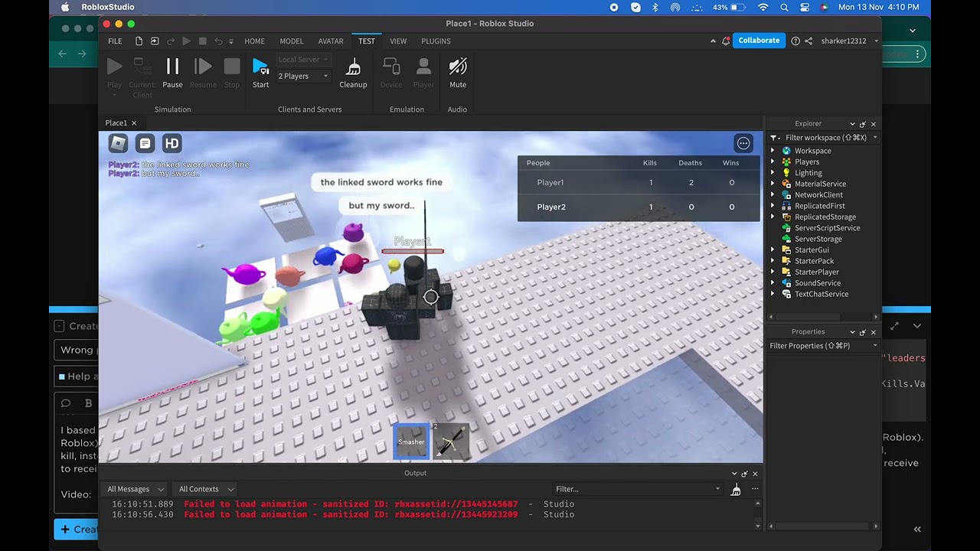The image size is (980, 551).
Task: Click the share icon next to username
Action: coord(808,41)
